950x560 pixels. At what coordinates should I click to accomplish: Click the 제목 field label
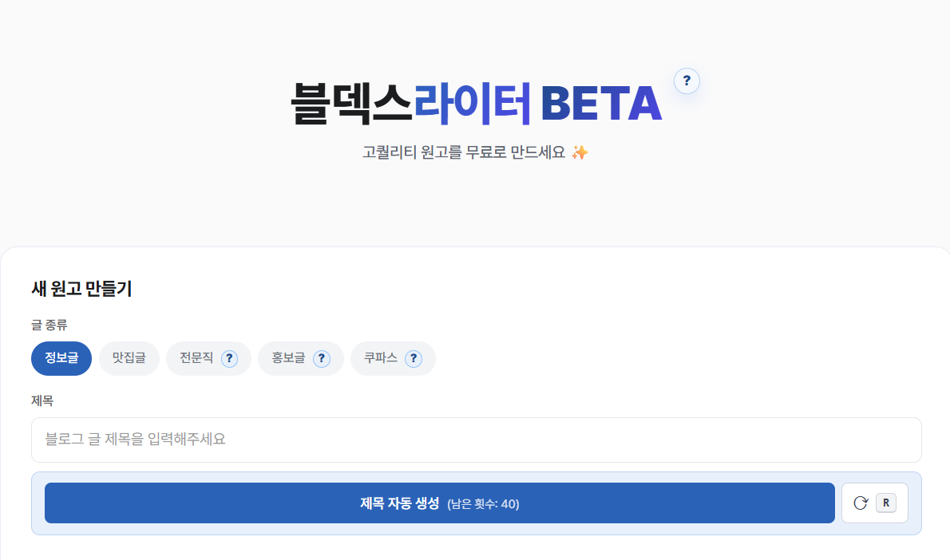42,400
